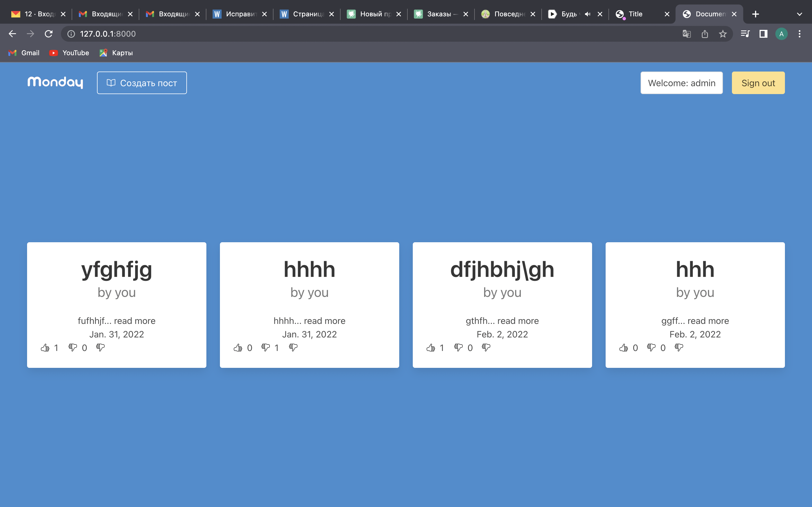Dislike the hhhh post using thumbs-down
The width and height of the screenshot is (812, 507).
coord(265,348)
